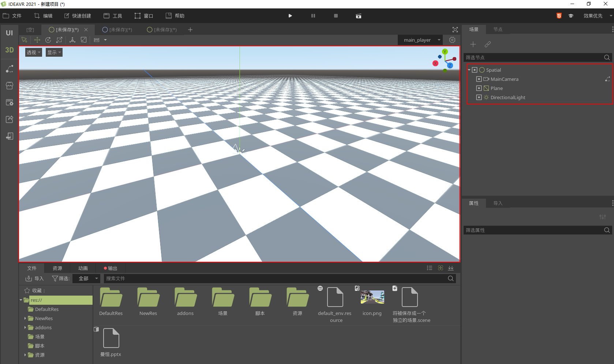
Task: Toggle local coordinate space tool
Action: (x=72, y=40)
